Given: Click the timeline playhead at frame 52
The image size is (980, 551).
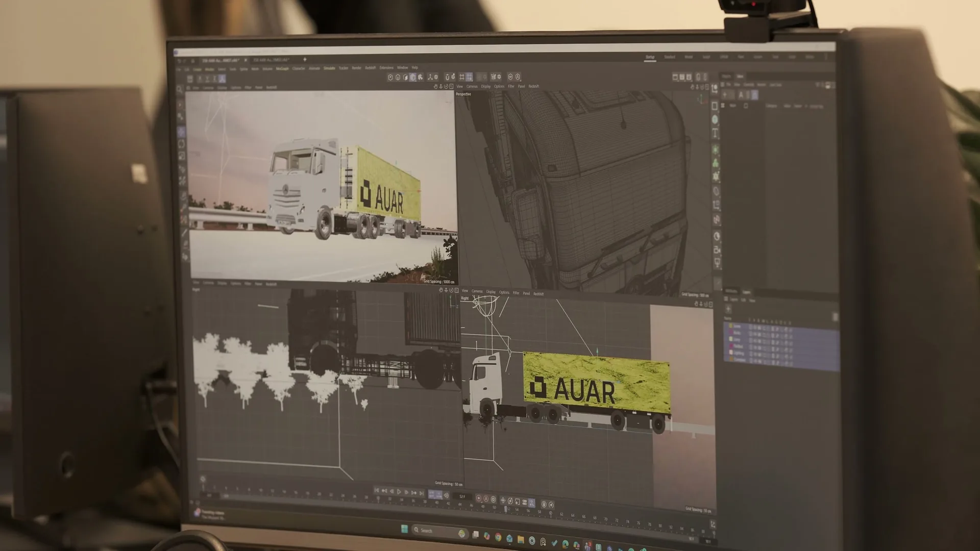Looking at the screenshot, I should coord(505,509).
